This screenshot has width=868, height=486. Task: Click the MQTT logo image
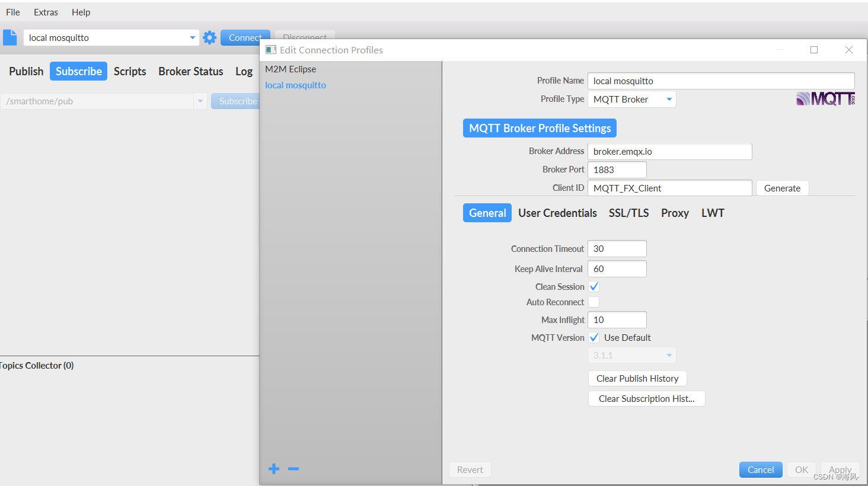(825, 99)
